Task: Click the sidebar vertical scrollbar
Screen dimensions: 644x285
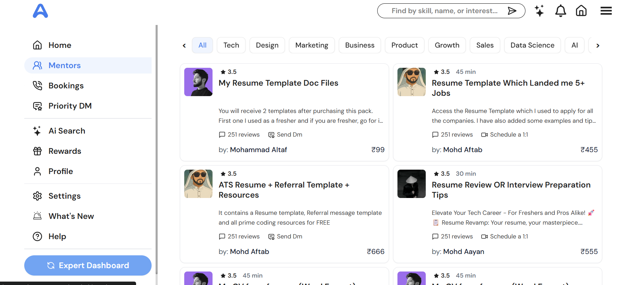Action: (156, 135)
